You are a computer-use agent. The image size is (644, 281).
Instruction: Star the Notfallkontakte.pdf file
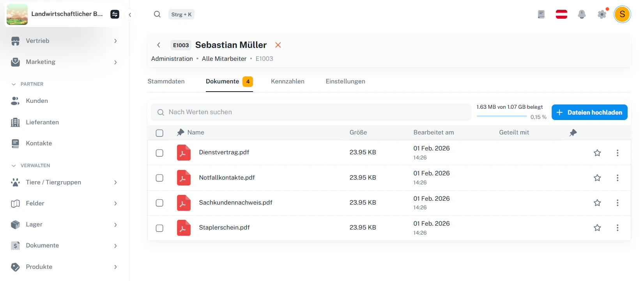coord(597,178)
